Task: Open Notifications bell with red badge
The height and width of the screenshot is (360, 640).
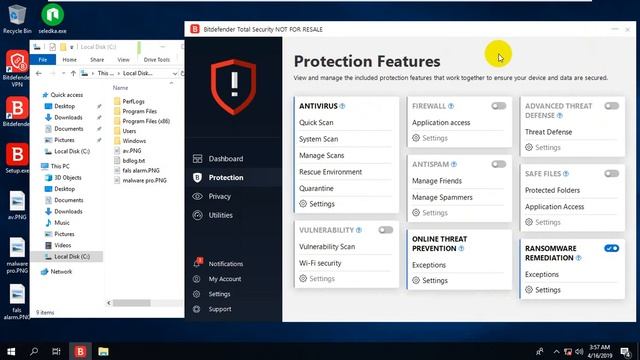Action: click(198, 263)
